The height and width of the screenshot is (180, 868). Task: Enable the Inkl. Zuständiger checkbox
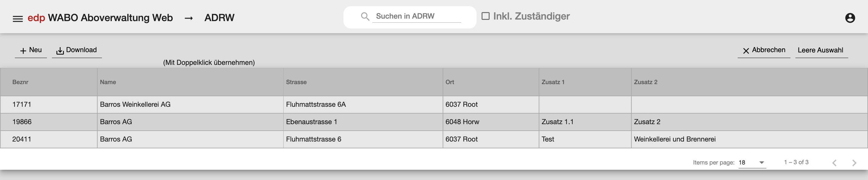point(485,15)
